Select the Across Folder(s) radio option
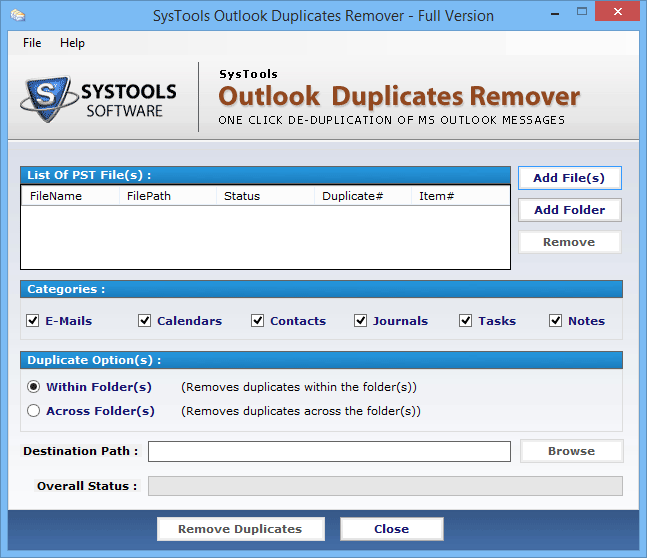Screen dimensions: 647x558 (33, 411)
